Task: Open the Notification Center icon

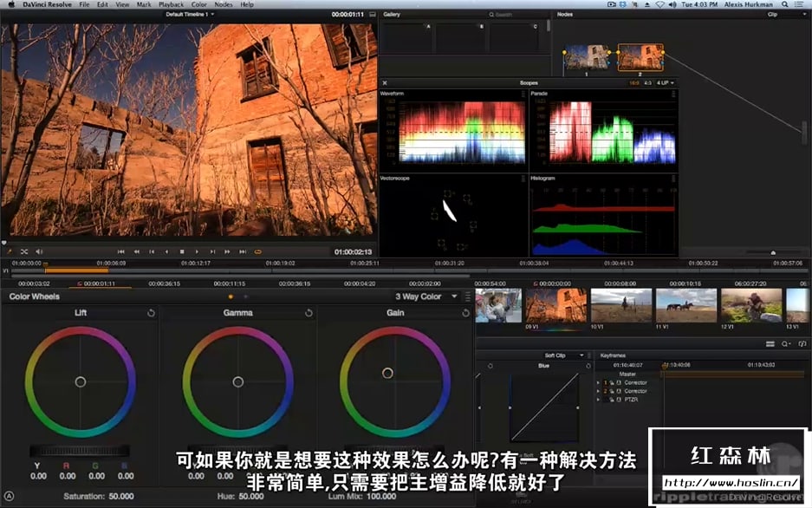Action: [800, 4]
